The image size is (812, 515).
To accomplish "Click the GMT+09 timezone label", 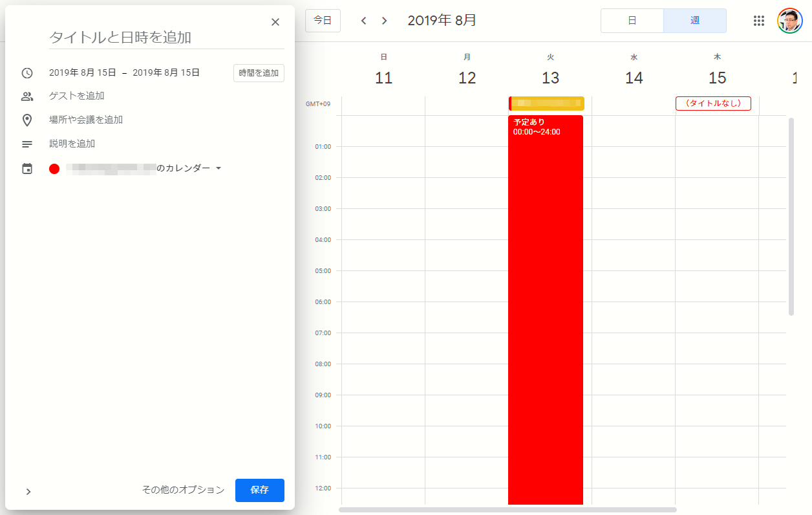I will pos(318,104).
